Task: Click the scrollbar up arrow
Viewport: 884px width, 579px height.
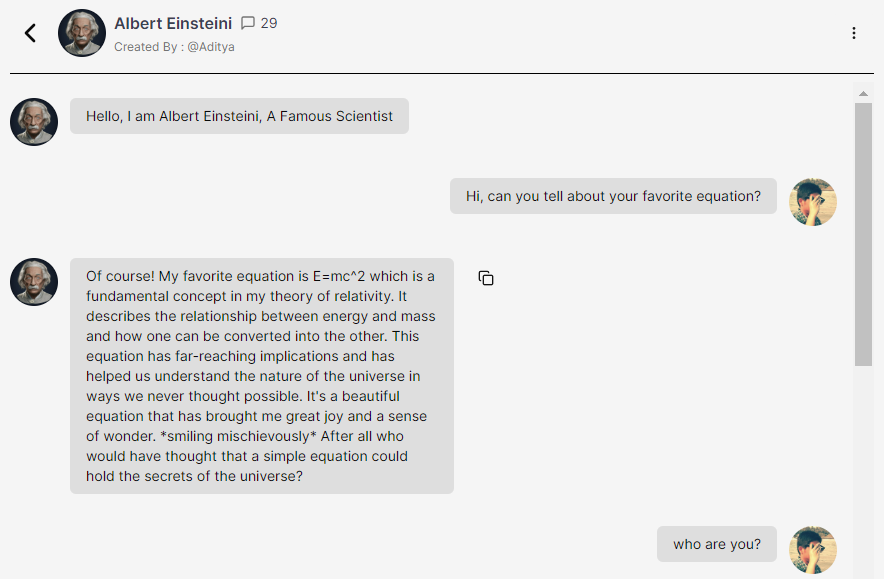Action: pyautogui.click(x=863, y=94)
